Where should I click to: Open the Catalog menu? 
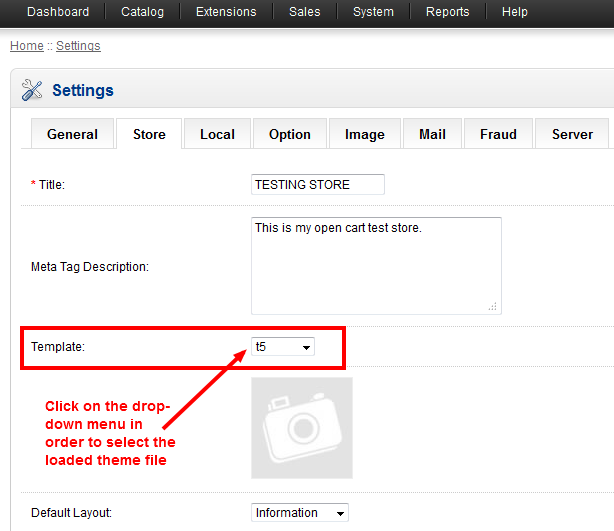[143, 12]
